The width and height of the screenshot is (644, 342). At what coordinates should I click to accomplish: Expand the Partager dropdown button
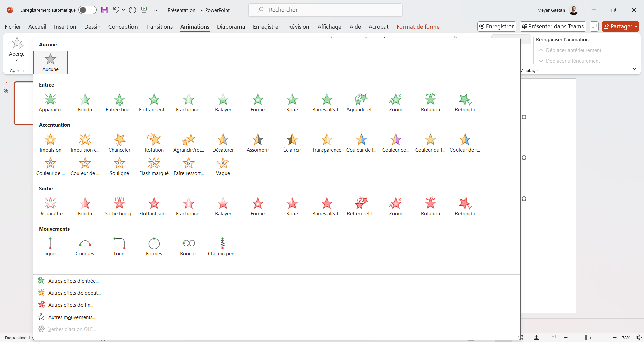(636, 26)
